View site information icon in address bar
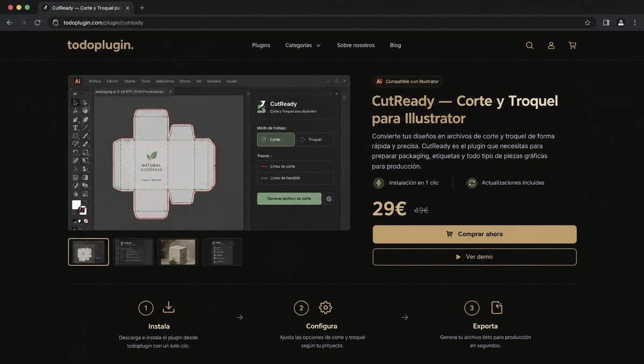Screen dimensions: 644x364 56,23
